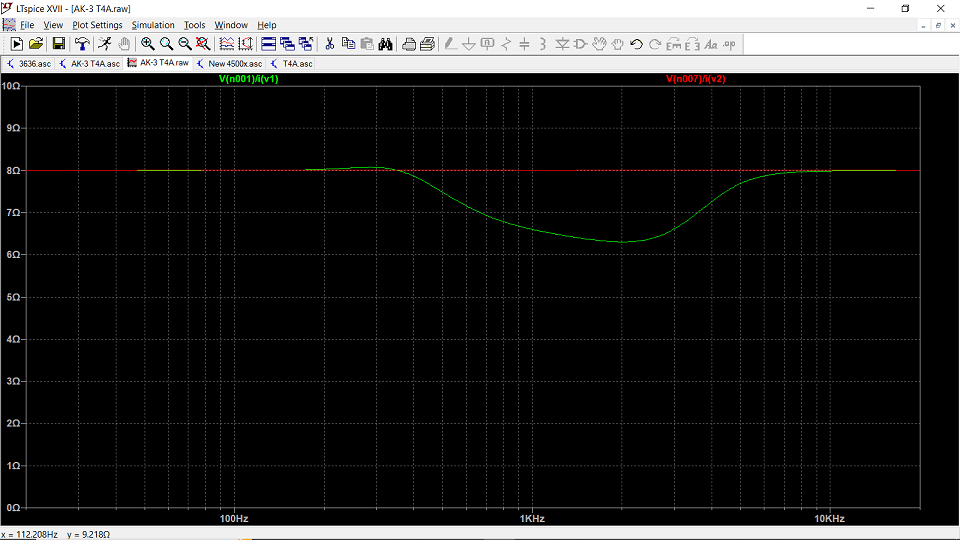Switch to the T4A.asc tab

click(291, 64)
